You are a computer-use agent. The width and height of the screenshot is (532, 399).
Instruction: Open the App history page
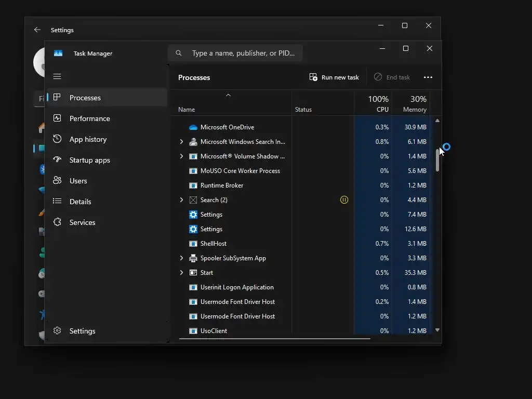(107, 139)
